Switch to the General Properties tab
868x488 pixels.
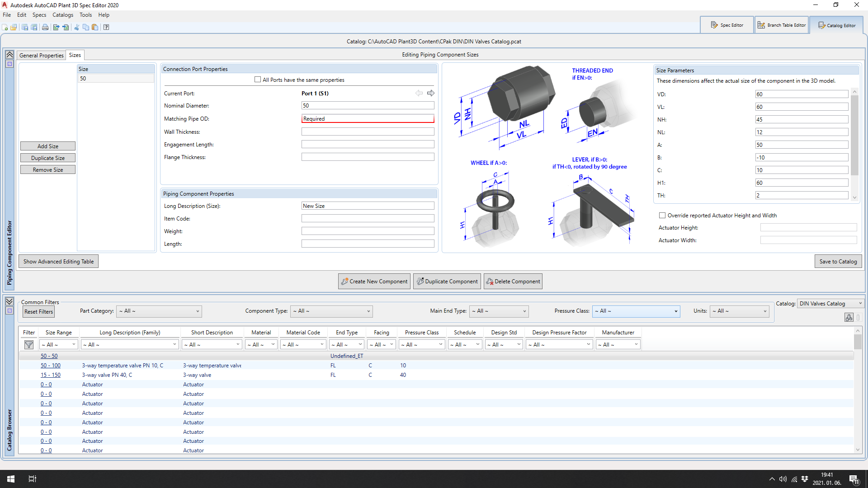[42, 55]
